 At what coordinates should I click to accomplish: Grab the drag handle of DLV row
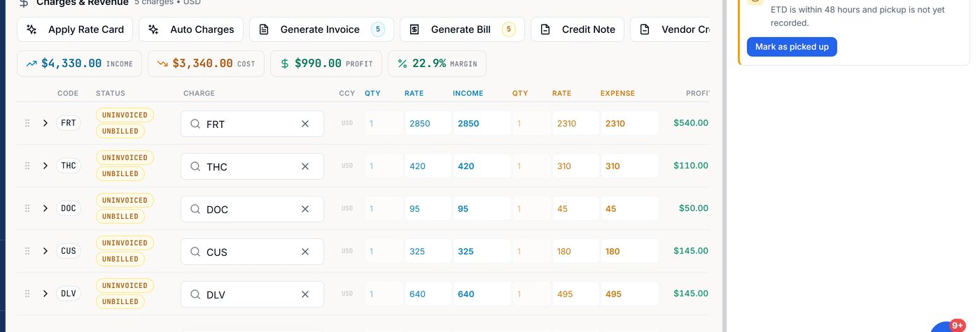pyautogui.click(x=27, y=294)
